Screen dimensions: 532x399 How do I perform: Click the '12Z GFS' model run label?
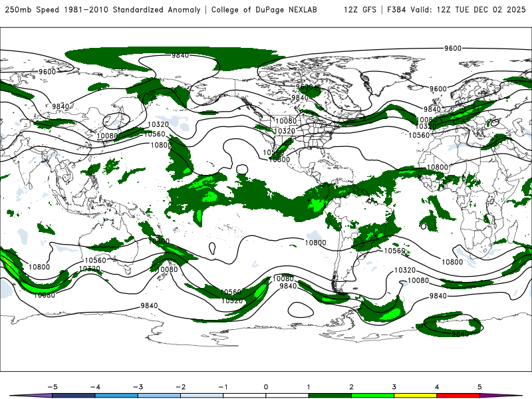tap(360, 10)
